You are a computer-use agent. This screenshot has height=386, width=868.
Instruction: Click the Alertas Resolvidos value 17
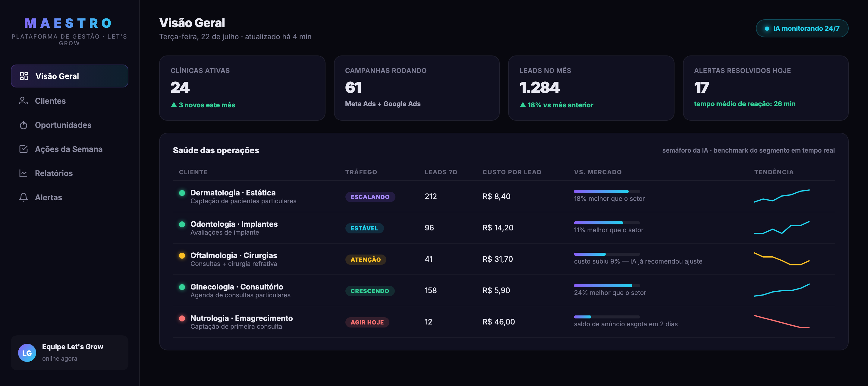(x=701, y=88)
